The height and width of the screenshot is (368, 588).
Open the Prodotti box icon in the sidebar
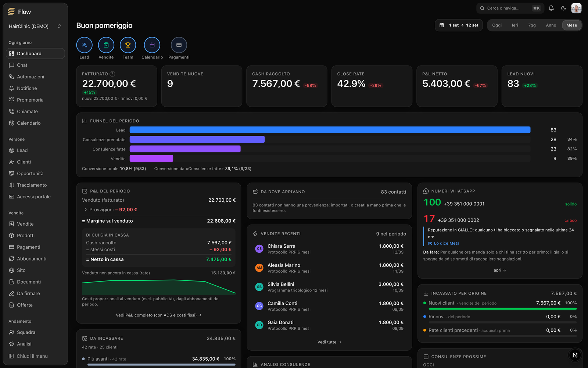coord(11,236)
